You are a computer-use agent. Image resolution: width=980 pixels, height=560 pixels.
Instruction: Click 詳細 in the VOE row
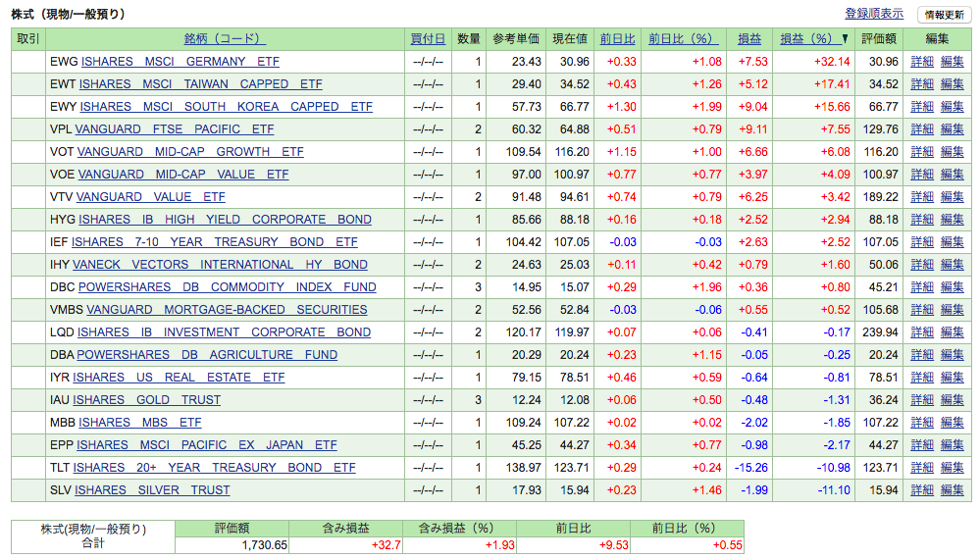pos(922,174)
